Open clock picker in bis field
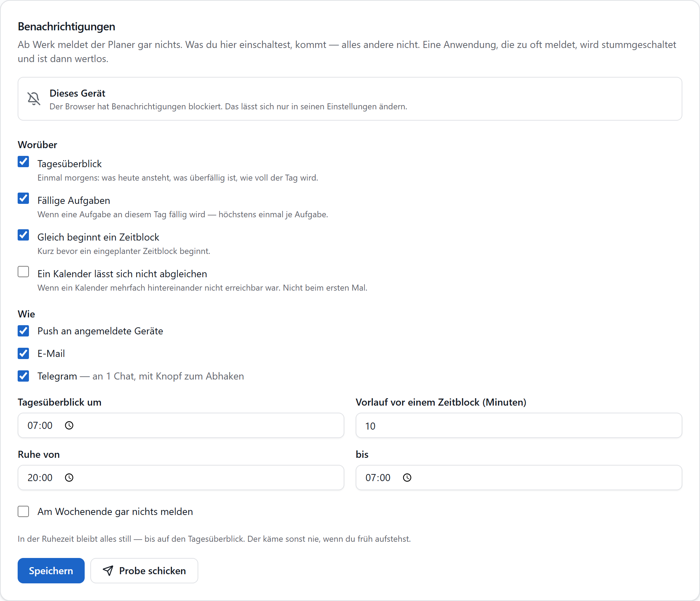The width and height of the screenshot is (700, 601). pos(407,478)
